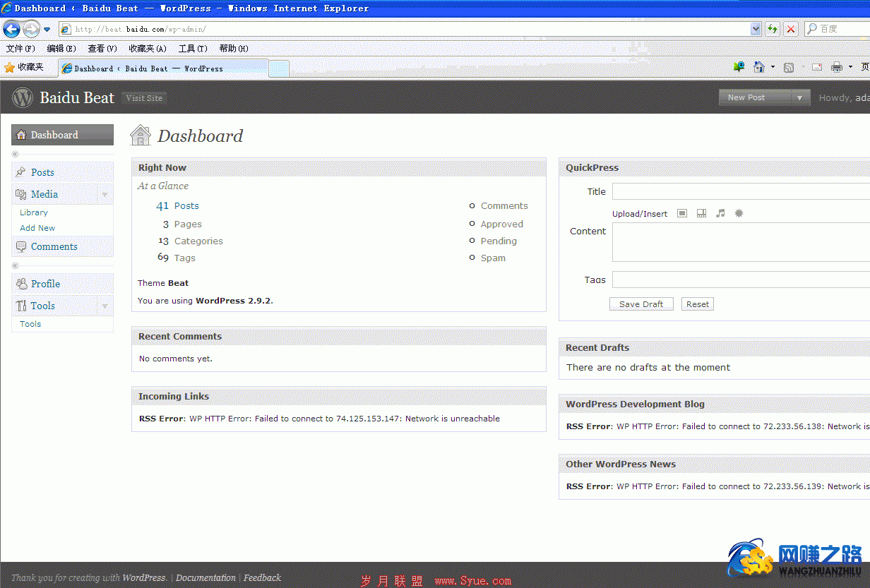Click the Visit Site button
Screen dimensions: 870x588
coord(144,98)
